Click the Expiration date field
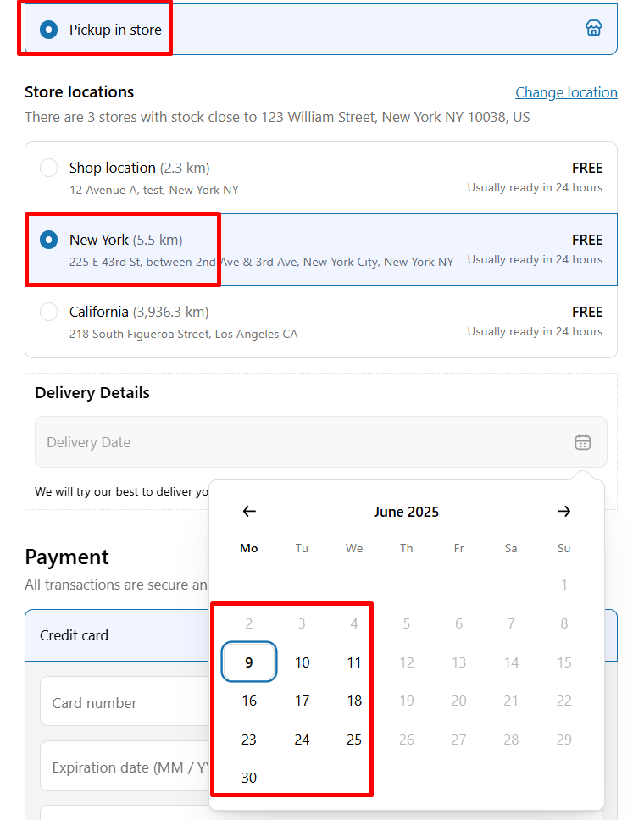644x820 pixels. point(125,766)
